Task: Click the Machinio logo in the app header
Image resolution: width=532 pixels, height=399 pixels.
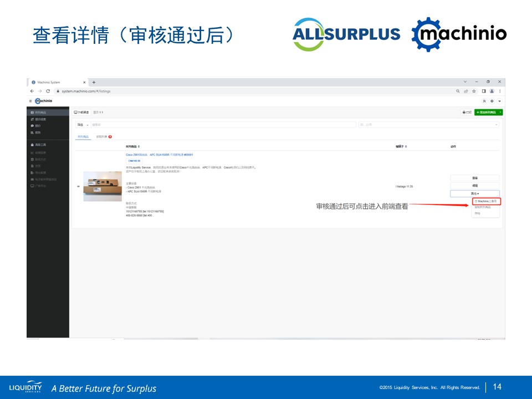Action: coord(43,101)
